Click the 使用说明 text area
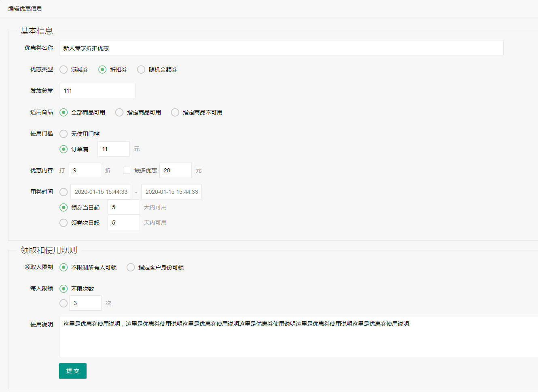Image resolution: width=538 pixels, height=392 pixels. (x=299, y=337)
